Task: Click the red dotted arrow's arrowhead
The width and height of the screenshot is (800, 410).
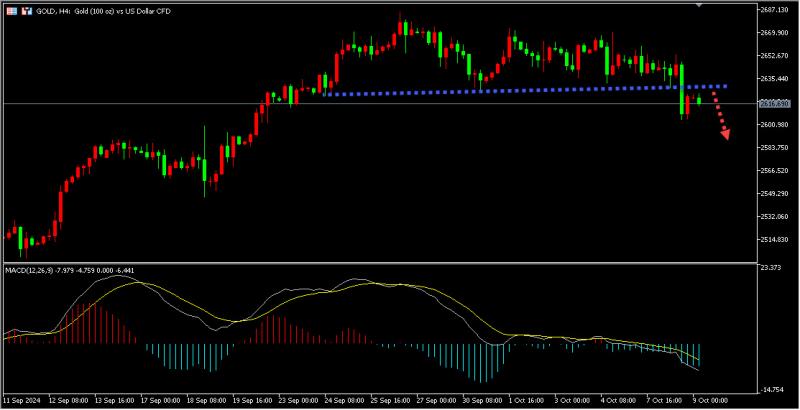Action: click(725, 134)
